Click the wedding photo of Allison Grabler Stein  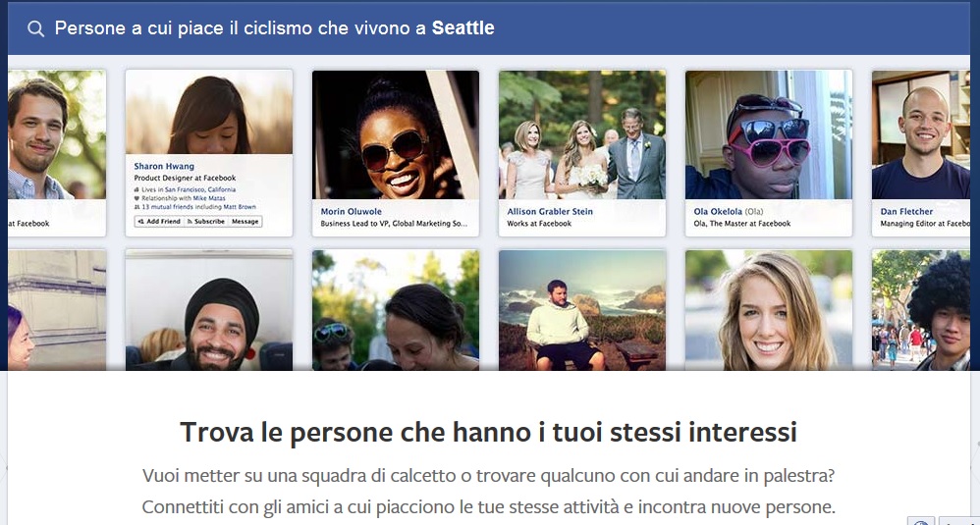[x=582, y=134]
